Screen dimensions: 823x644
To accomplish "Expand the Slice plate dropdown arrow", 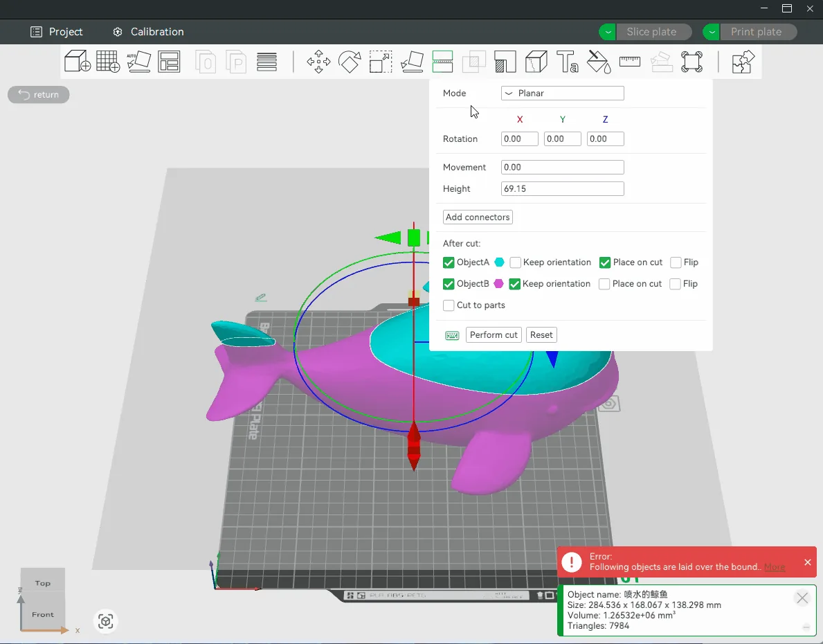I will point(608,32).
